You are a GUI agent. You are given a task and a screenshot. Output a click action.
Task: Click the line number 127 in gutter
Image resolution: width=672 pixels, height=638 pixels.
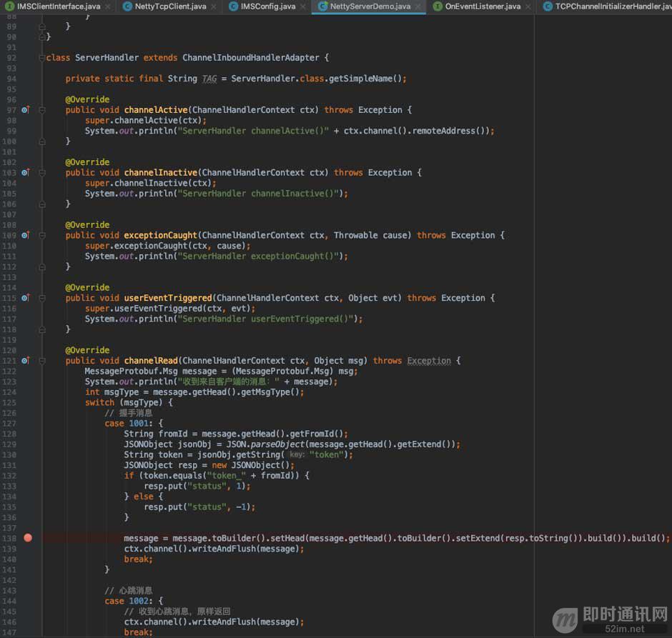click(9, 424)
